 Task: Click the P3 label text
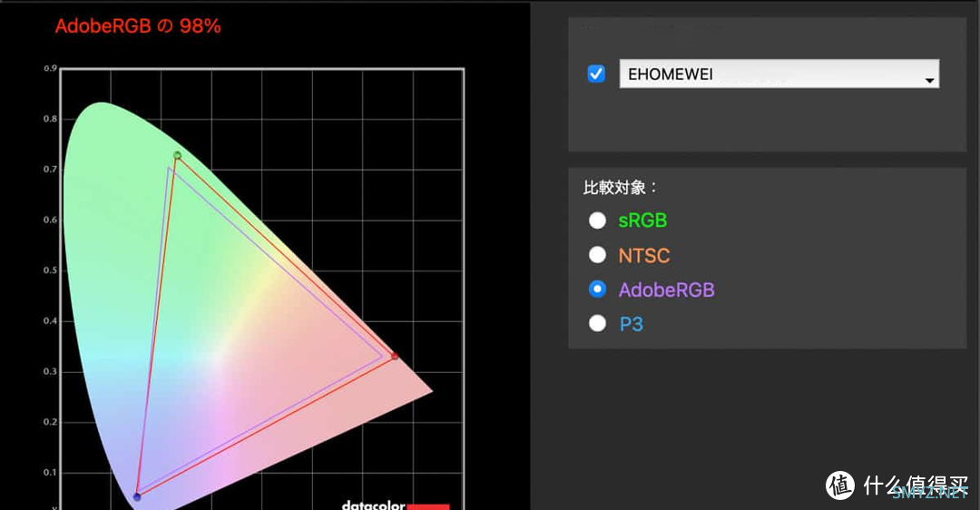[x=631, y=324]
